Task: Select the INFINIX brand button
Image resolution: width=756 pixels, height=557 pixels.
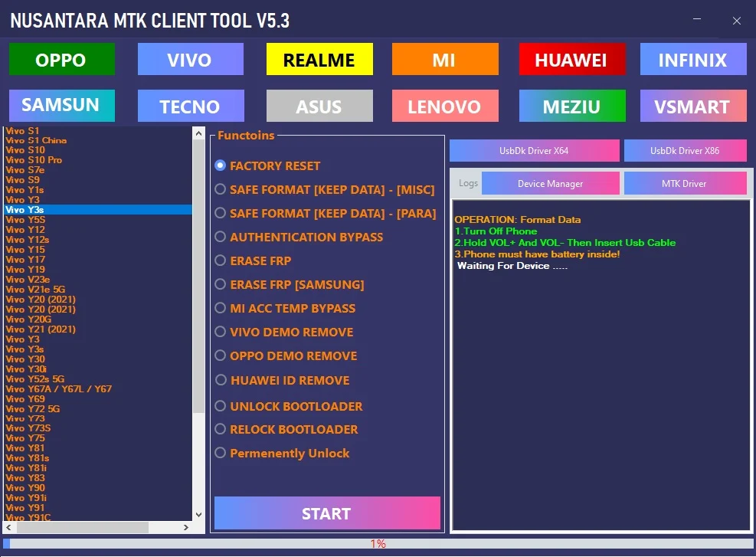Action: click(x=693, y=59)
